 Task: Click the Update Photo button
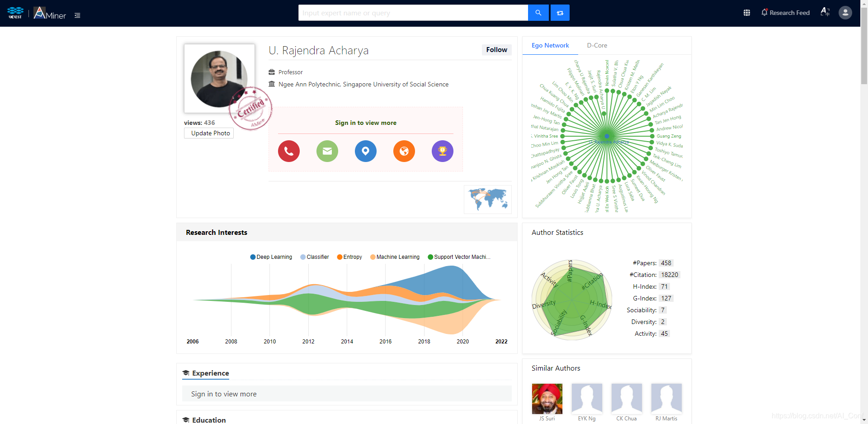pyautogui.click(x=209, y=133)
